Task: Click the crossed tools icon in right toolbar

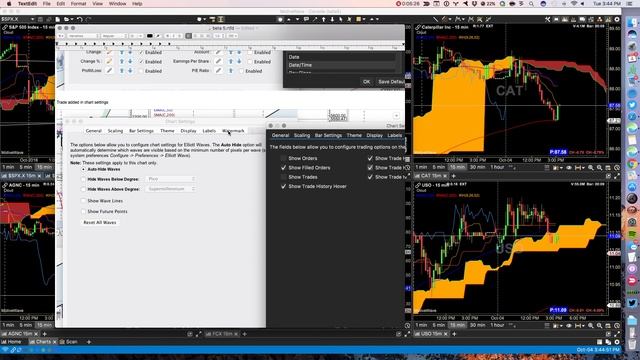Action: pyautogui.click(x=547, y=19)
